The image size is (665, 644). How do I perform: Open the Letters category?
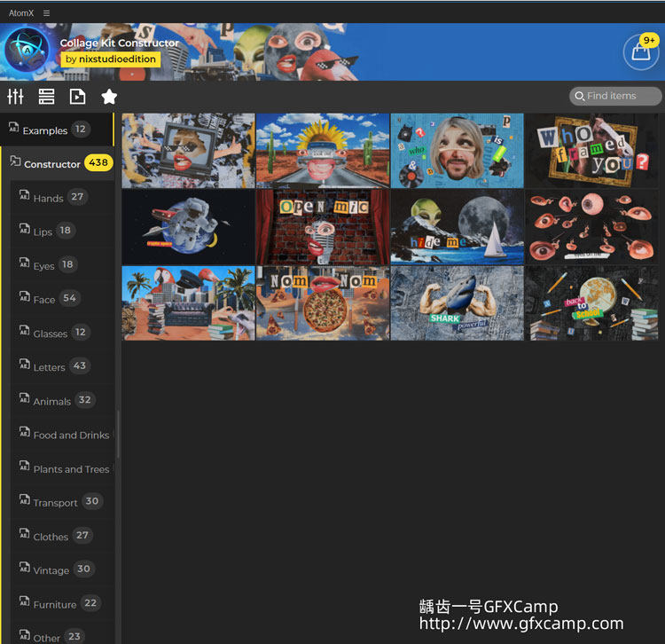[62, 366]
